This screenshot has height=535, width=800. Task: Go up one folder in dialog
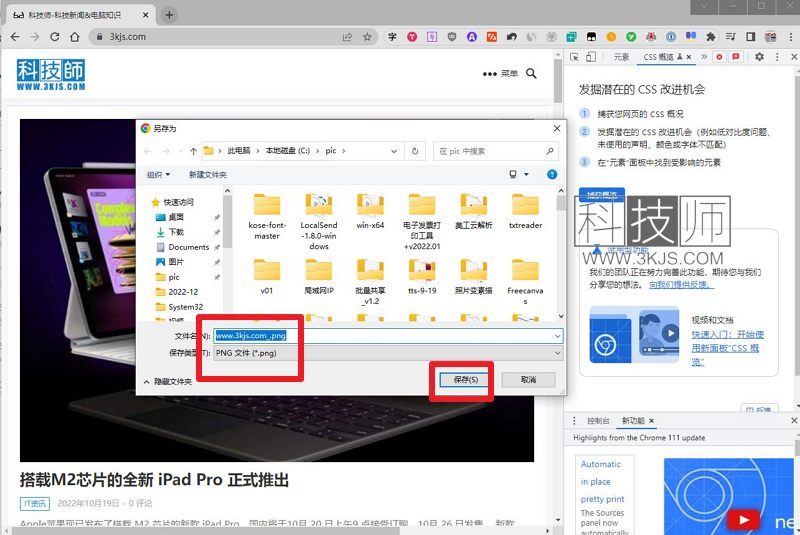pyautogui.click(x=193, y=151)
